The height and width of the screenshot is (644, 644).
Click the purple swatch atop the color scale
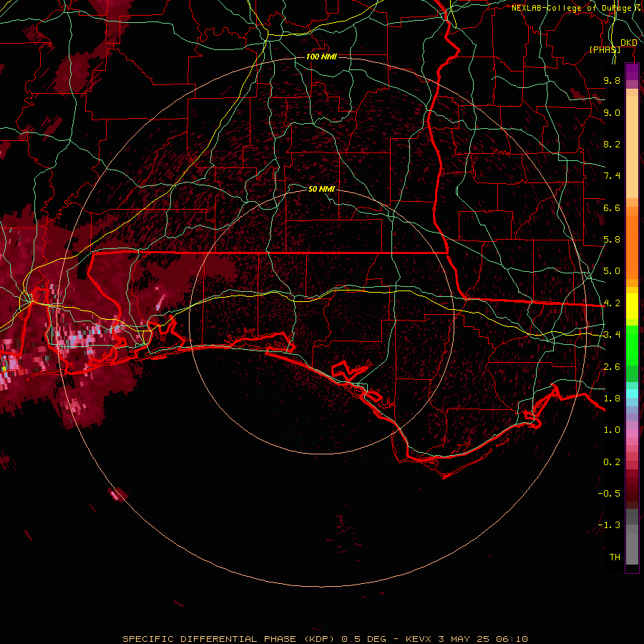click(x=632, y=72)
